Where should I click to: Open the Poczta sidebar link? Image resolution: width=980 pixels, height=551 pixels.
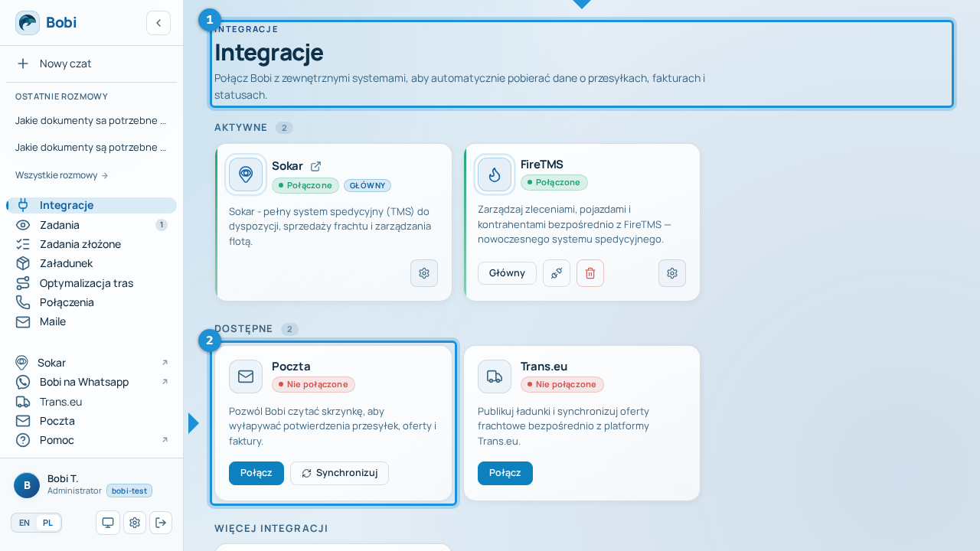92,421
